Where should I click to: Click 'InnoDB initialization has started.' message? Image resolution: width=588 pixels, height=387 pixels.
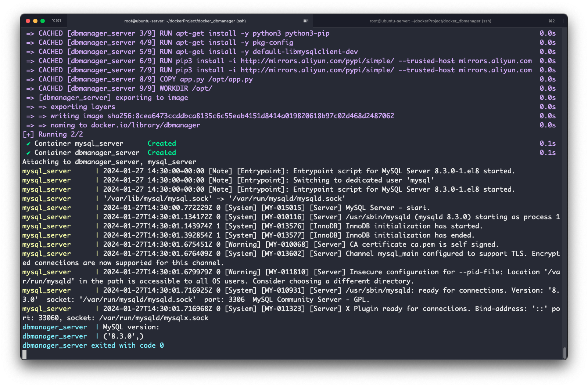[x=414, y=226]
